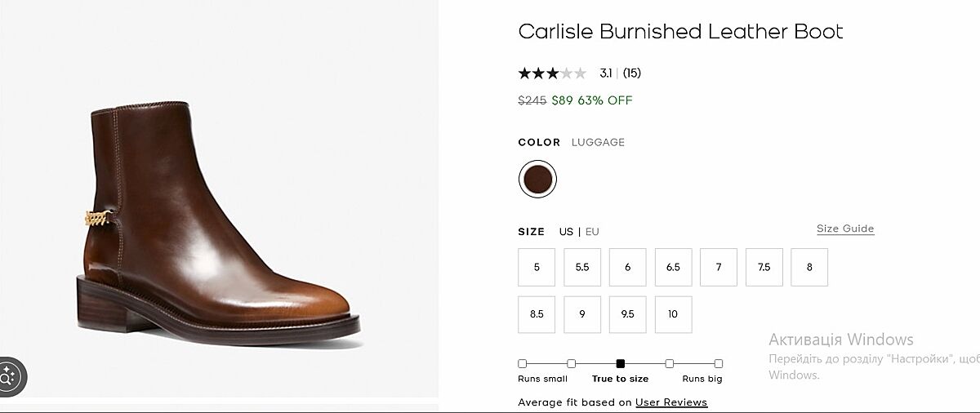This screenshot has width=980, height=413.
Task: Select the Luggage color swatch
Action: click(x=537, y=179)
